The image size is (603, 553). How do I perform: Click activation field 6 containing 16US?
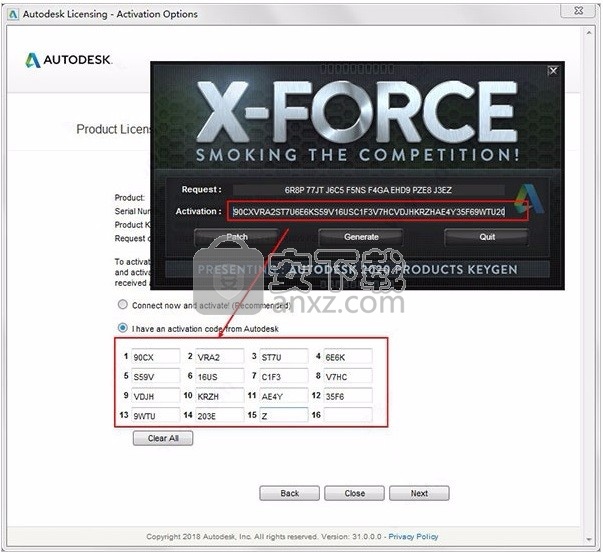(220, 376)
